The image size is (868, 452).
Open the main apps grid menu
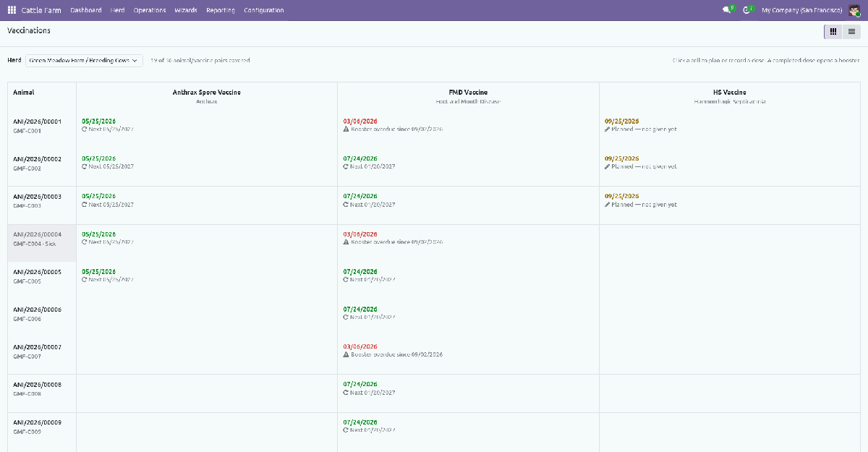12,10
